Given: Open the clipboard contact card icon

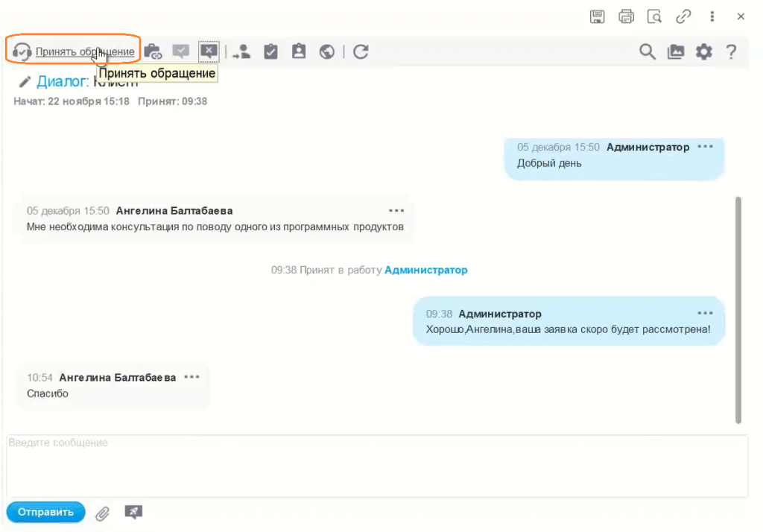Looking at the screenshot, I should tap(299, 51).
